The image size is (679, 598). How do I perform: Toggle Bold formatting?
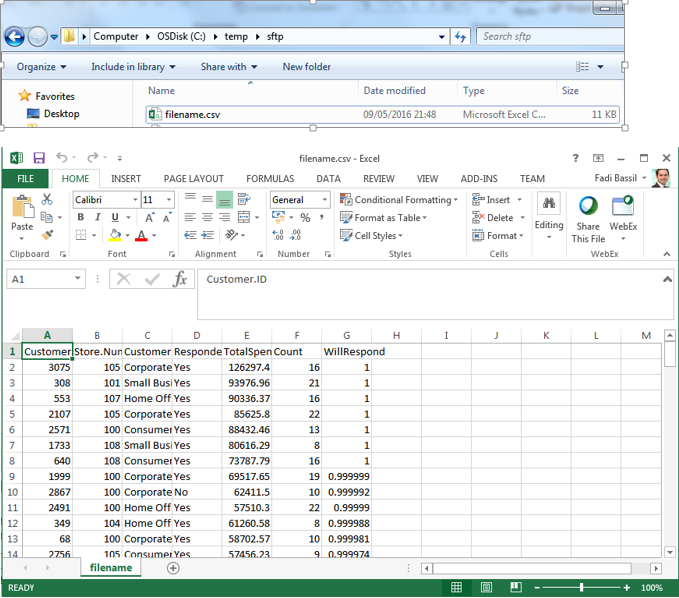pyautogui.click(x=81, y=217)
